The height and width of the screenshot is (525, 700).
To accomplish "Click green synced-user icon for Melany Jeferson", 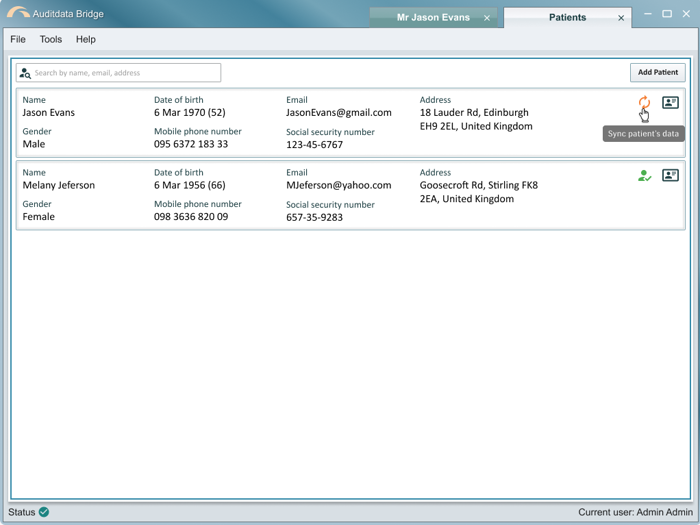I will [644, 175].
